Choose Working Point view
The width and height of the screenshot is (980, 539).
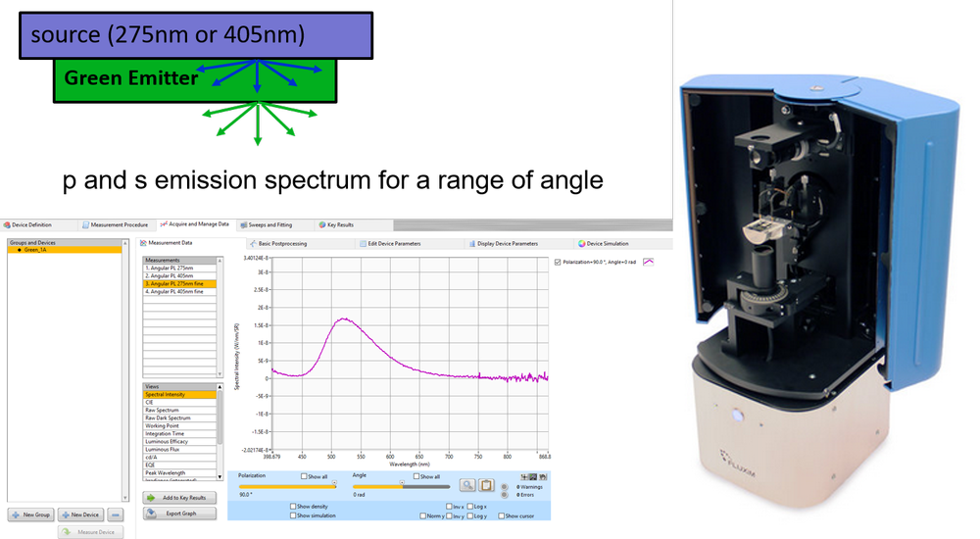pyautogui.click(x=180, y=426)
